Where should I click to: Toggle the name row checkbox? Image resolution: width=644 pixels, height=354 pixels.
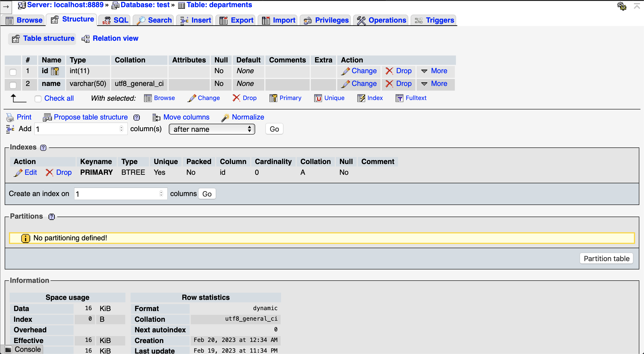13,84
